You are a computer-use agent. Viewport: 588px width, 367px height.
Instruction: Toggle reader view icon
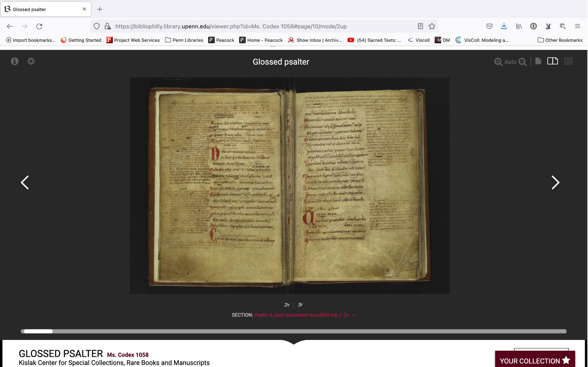(x=421, y=26)
